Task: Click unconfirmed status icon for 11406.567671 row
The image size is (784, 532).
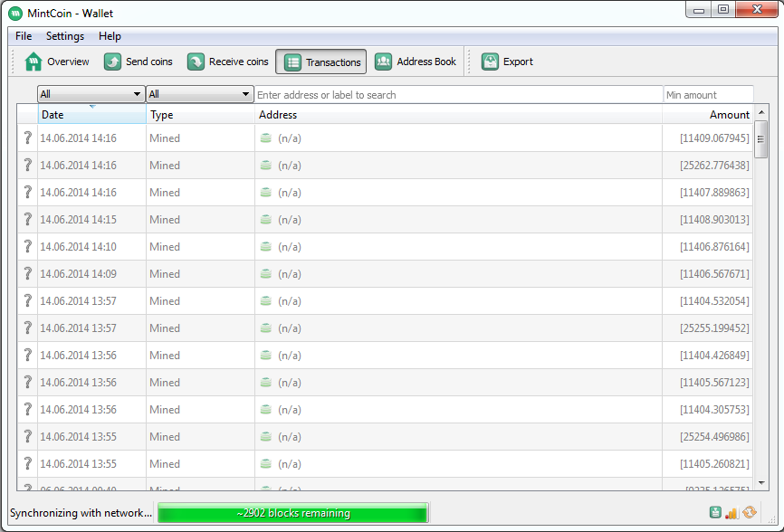Action: coord(28,274)
